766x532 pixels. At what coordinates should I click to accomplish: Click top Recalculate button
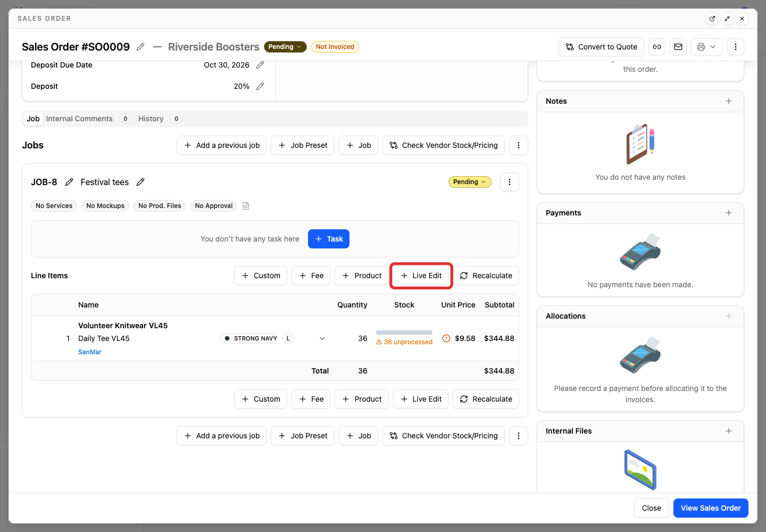[486, 276]
